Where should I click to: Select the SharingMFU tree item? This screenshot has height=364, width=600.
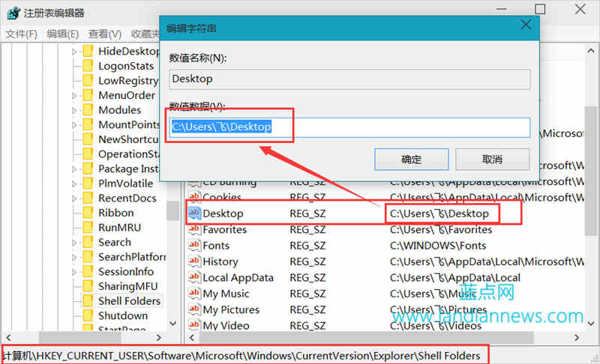click(127, 286)
